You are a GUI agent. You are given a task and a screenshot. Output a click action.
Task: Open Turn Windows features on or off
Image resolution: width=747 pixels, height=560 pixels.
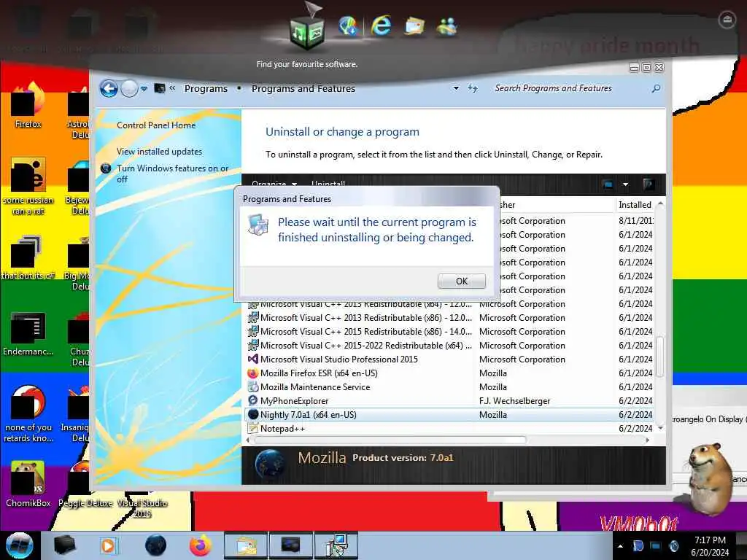172,174
